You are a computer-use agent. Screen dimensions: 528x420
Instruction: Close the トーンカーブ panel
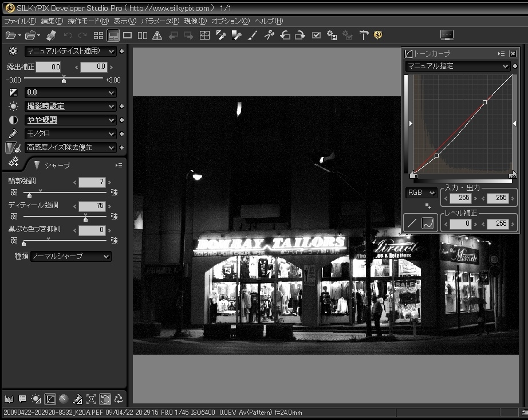click(x=513, y=54)
